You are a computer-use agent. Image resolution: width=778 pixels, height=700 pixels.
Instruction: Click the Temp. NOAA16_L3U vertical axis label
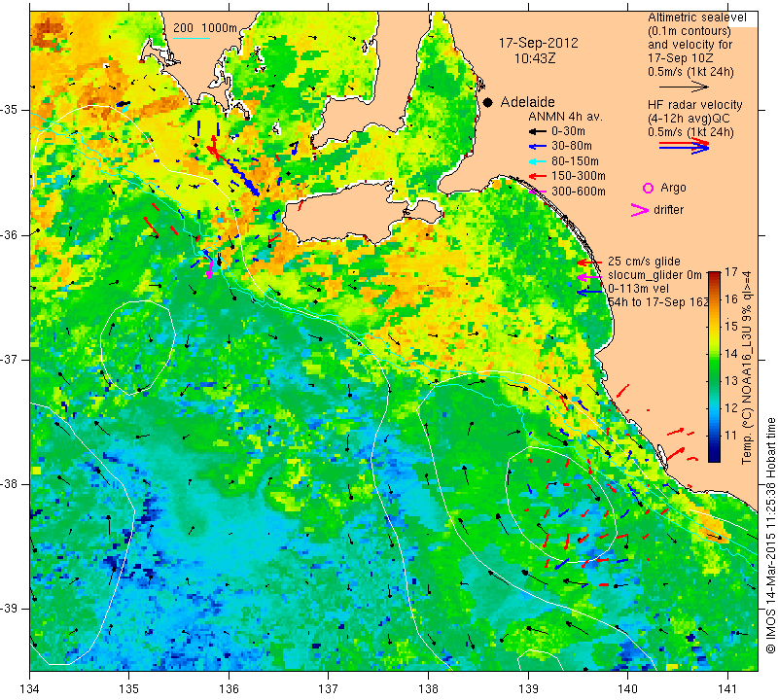coord(747,367)
